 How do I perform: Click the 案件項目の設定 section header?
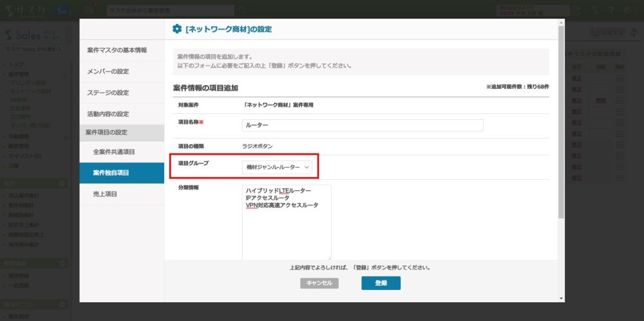(x=106, y=132)
